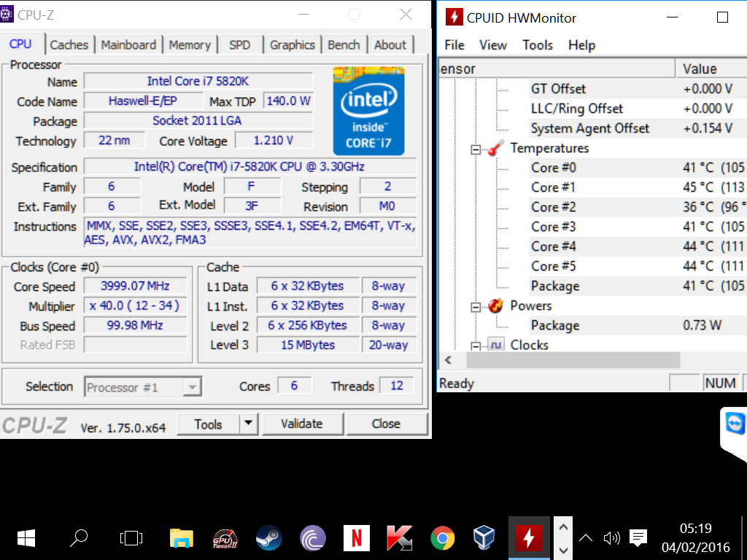
Task: Show hidden system tray icons
Action: tap(586, 538)
